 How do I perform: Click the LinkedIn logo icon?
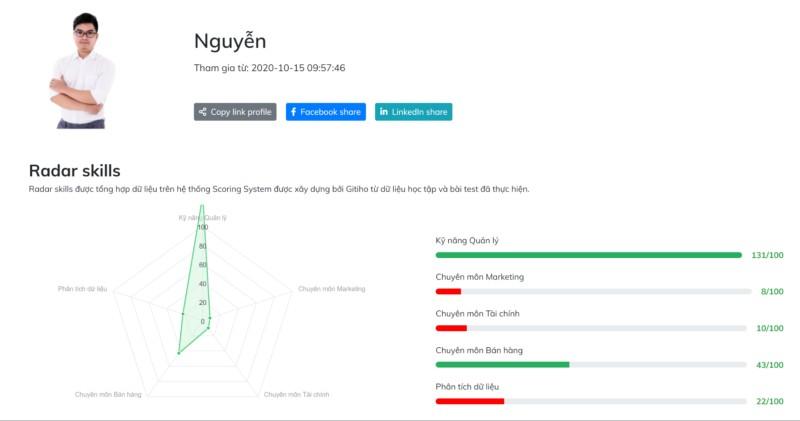tap(384, 112)
